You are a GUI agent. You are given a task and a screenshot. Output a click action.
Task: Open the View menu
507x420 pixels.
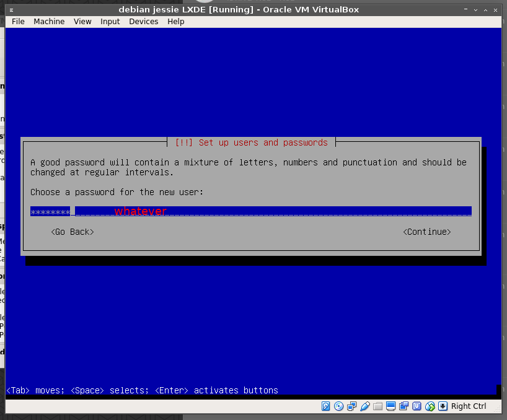[x=82, y=22]
